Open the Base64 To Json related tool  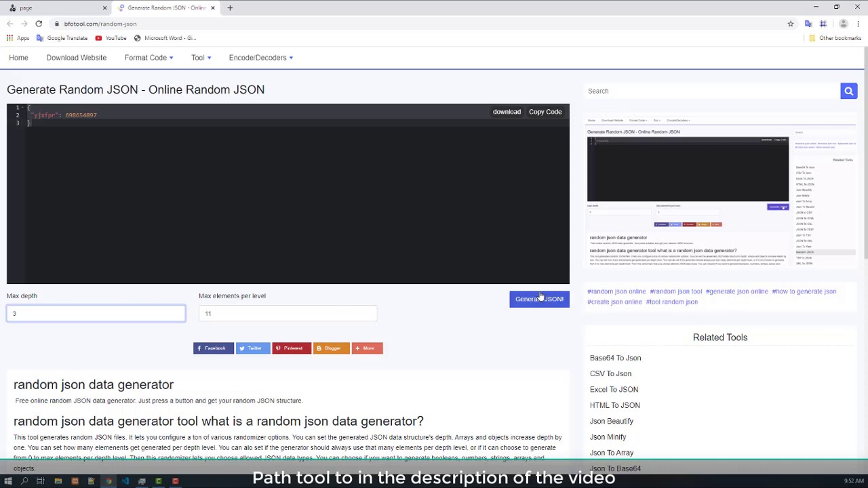(x=615, y=358)
